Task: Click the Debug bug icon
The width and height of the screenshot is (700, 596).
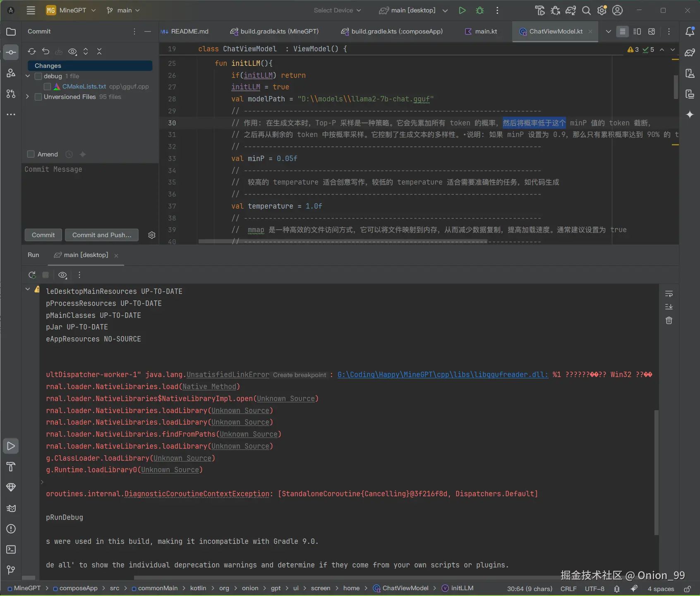Action: (x=480, y=10)
